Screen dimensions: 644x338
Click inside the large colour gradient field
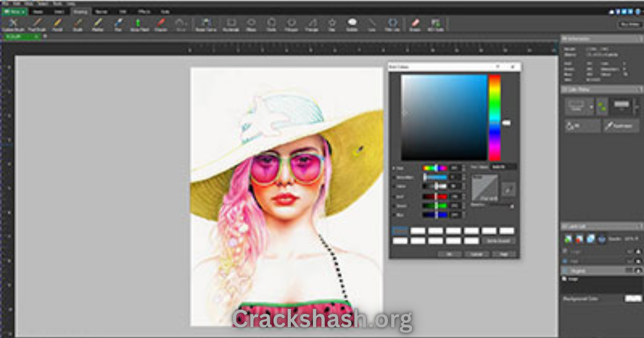pos(444,117)
